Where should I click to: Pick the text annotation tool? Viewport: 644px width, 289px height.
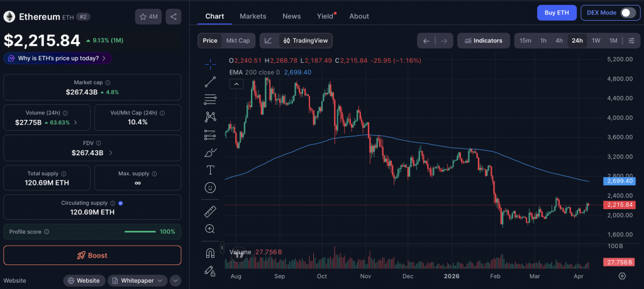pyautogui.click(x=211, y=170)
